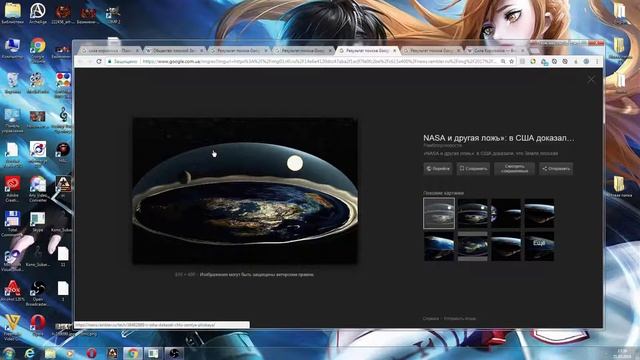Open the Библиотеки folder on the desktop

point(12,13)
